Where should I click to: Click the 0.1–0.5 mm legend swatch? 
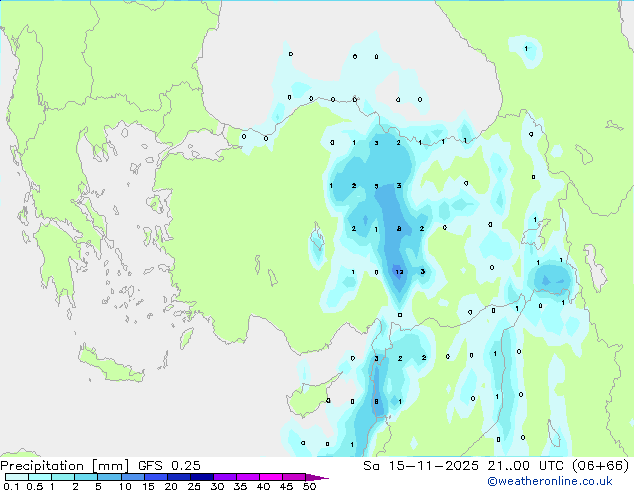click(17, 477)
